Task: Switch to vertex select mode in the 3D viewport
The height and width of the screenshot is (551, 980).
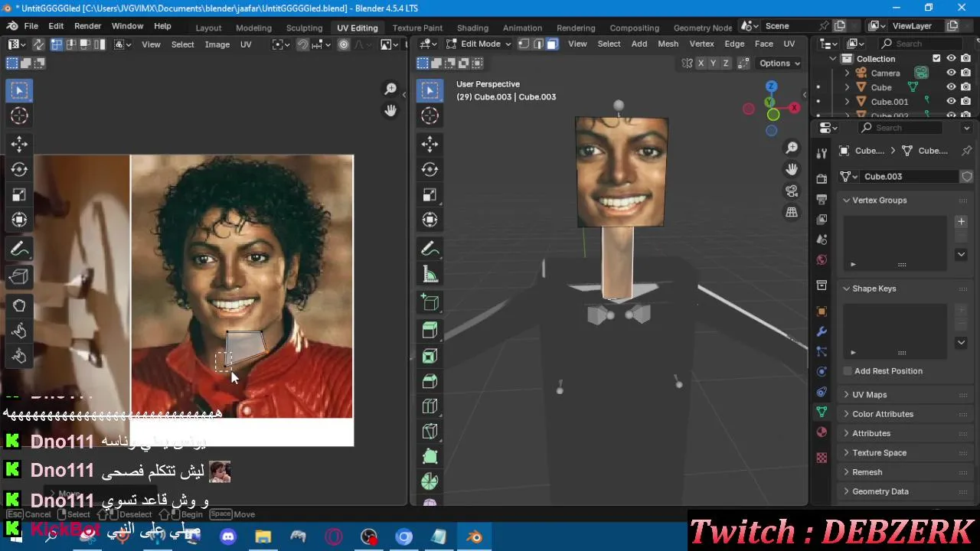Action: click(524, 44)
